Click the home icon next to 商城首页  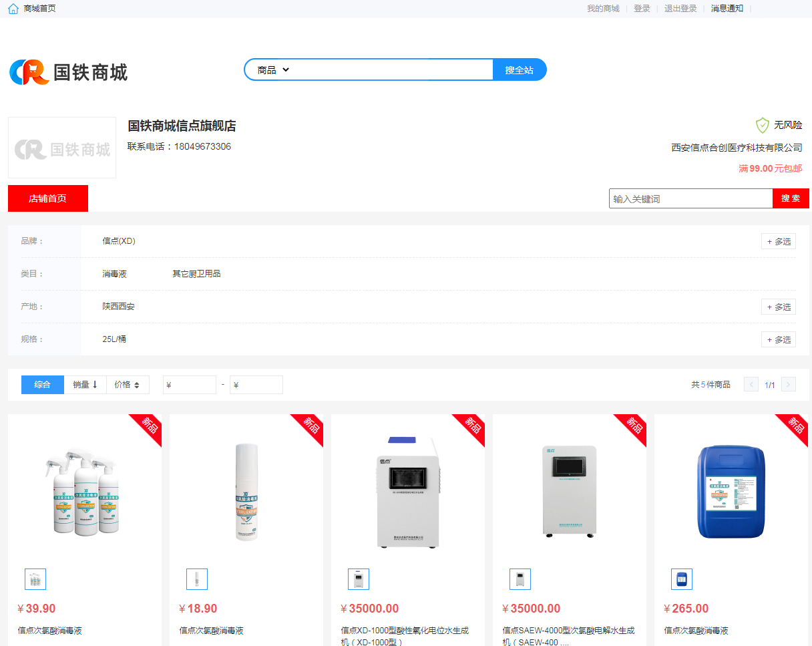click(x=12, y=8)
